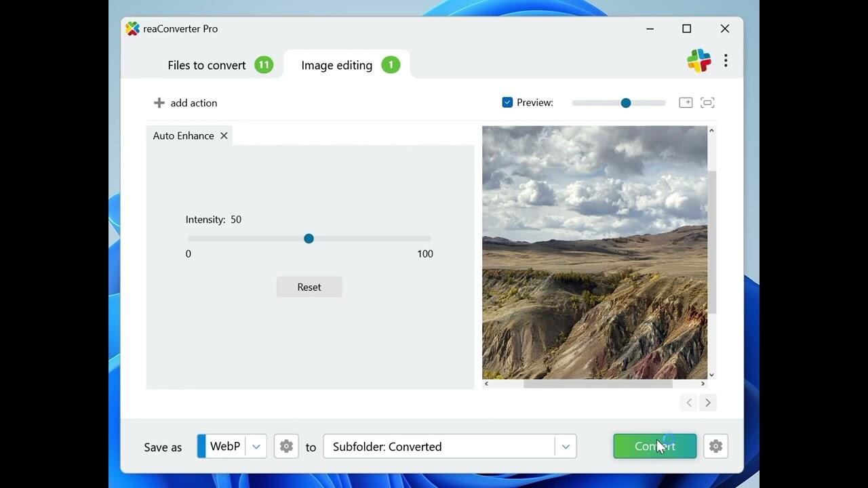Open WebP format settings gear
The height and width of the screenshot is (488, 868).
pos(286,447)
